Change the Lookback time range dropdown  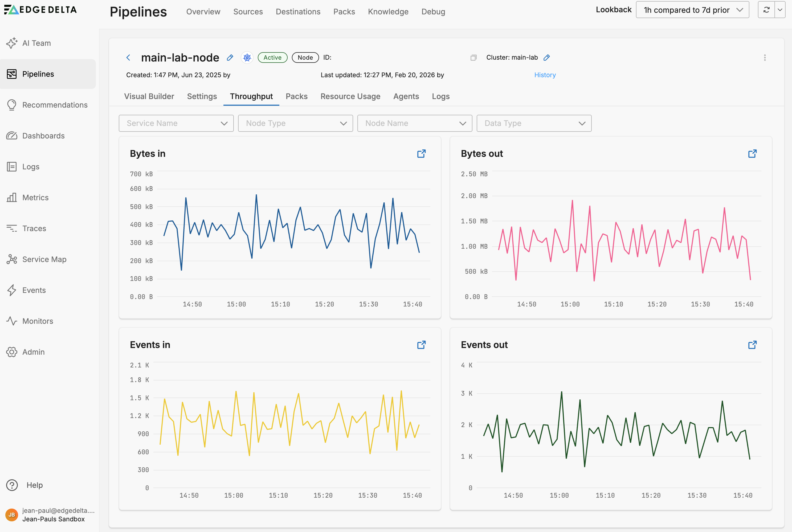tap(692, 10)
